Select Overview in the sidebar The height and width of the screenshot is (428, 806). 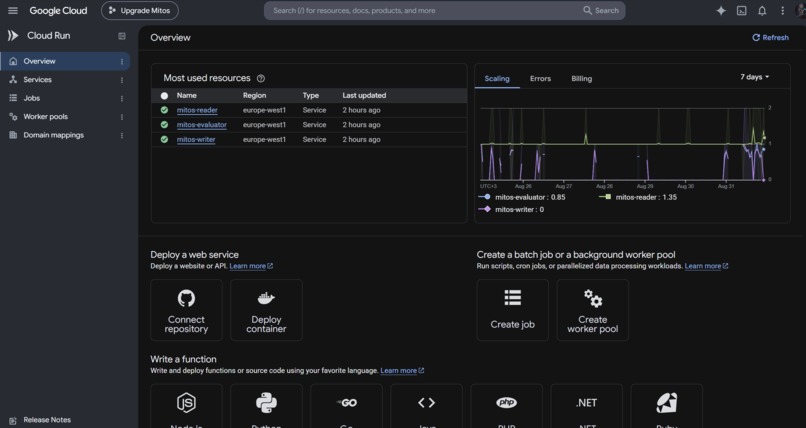coord(65,61)
